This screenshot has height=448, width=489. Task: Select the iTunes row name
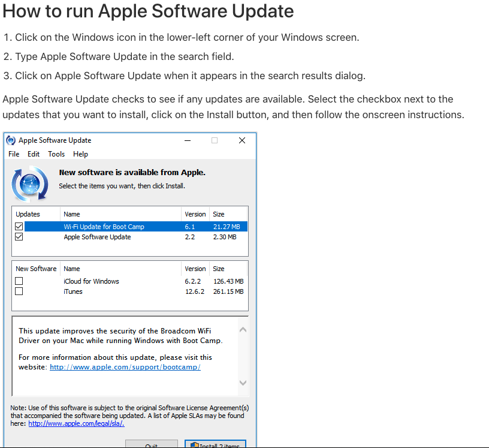pos(73,291)
